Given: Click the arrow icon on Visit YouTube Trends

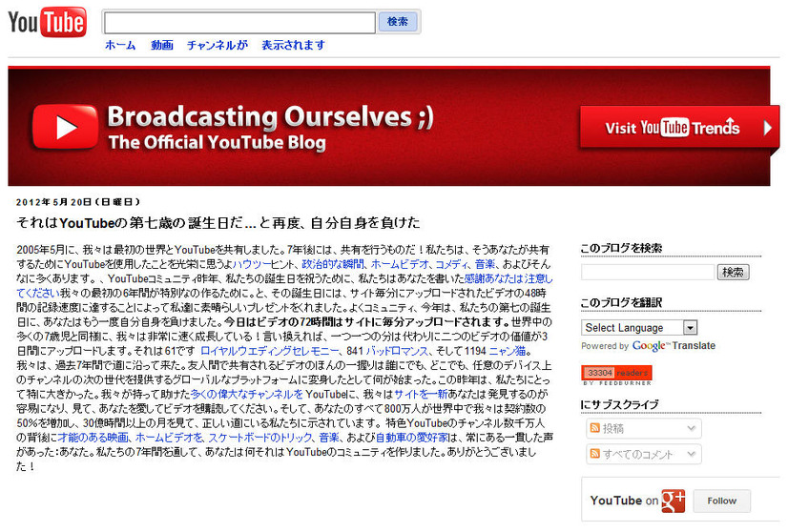Looking at the screenshot, I should pyautogui.click(x=767, y=128).
